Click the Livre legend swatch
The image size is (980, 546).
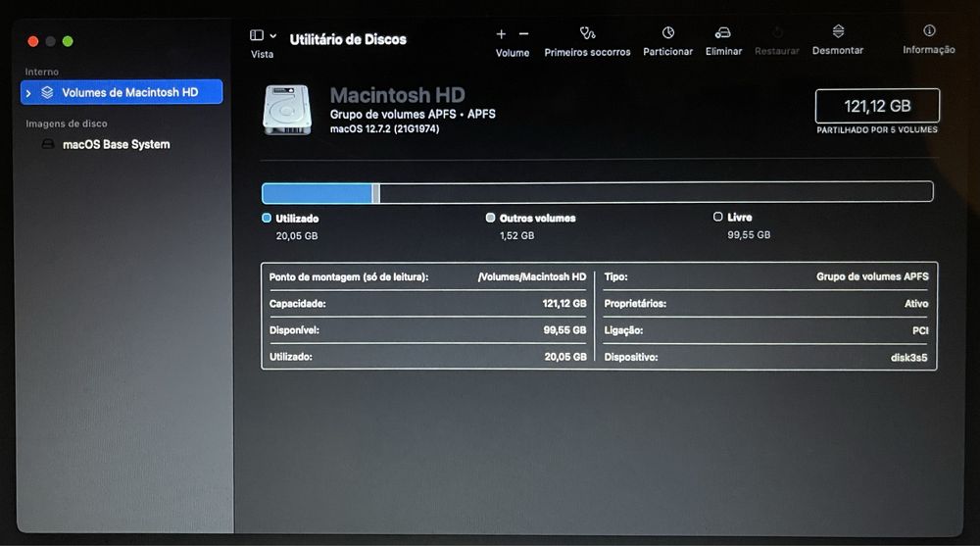pos(717,217)
